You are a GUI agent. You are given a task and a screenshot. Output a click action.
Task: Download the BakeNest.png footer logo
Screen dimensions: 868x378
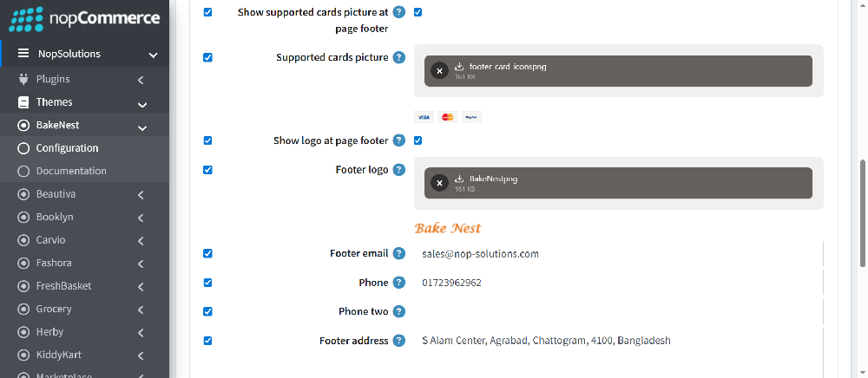459,179
